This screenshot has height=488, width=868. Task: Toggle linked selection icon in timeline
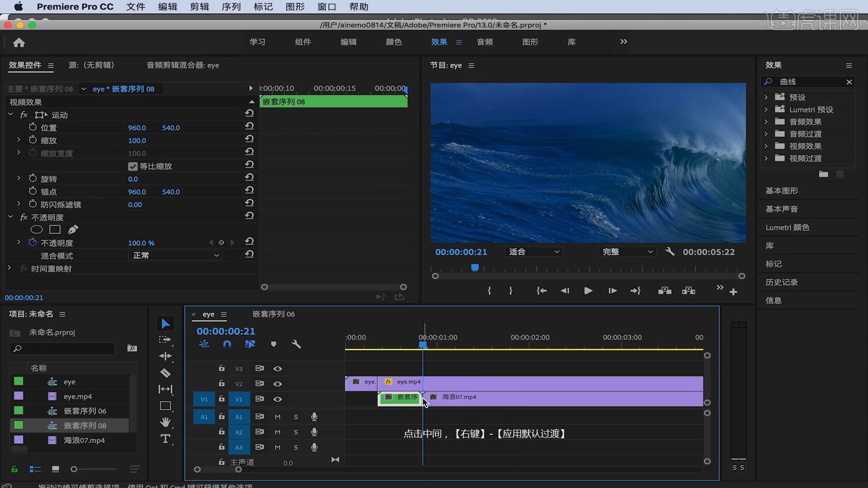click(250, 344)
